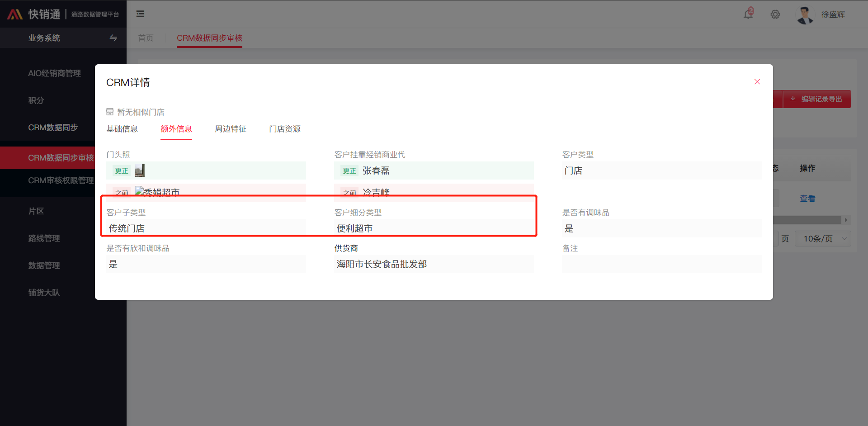Click the user avatar picture
Screen dimensions: 868x426
pos(805,14)
